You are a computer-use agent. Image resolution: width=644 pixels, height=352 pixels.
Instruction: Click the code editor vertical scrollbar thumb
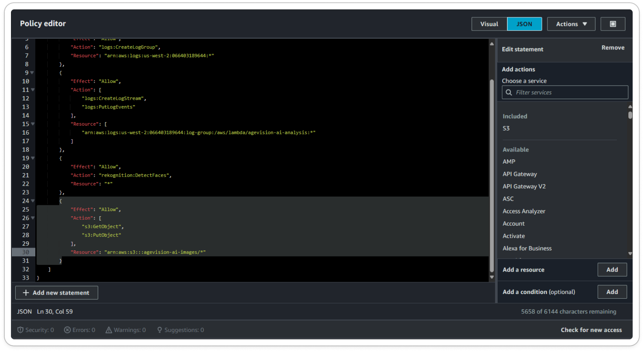coord(492,176)
